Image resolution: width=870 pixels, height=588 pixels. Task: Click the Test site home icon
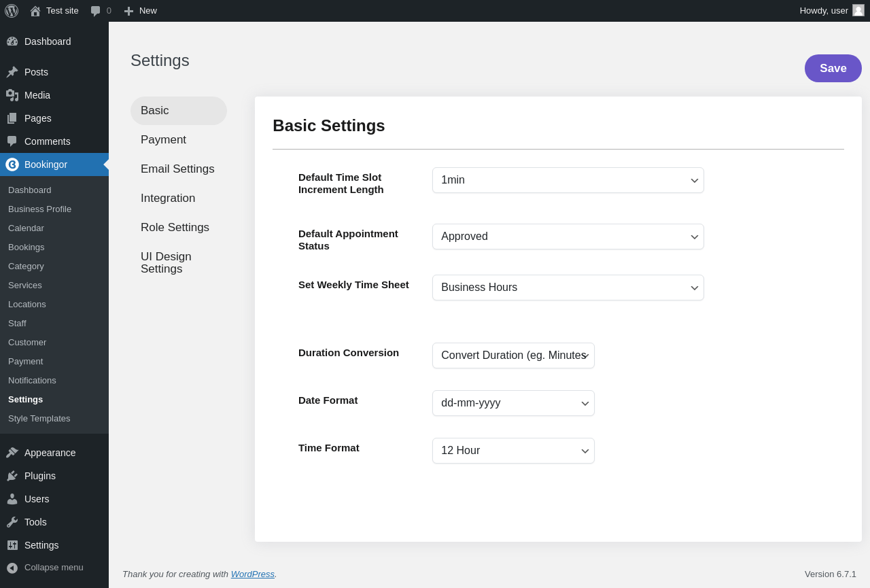click(x=35, y=11)
